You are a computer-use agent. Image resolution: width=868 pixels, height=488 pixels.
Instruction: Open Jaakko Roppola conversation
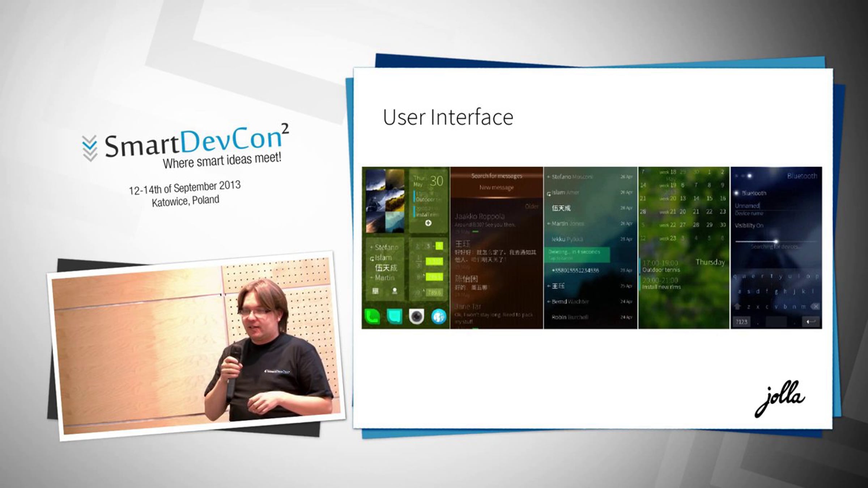click(x=497, y=223)
